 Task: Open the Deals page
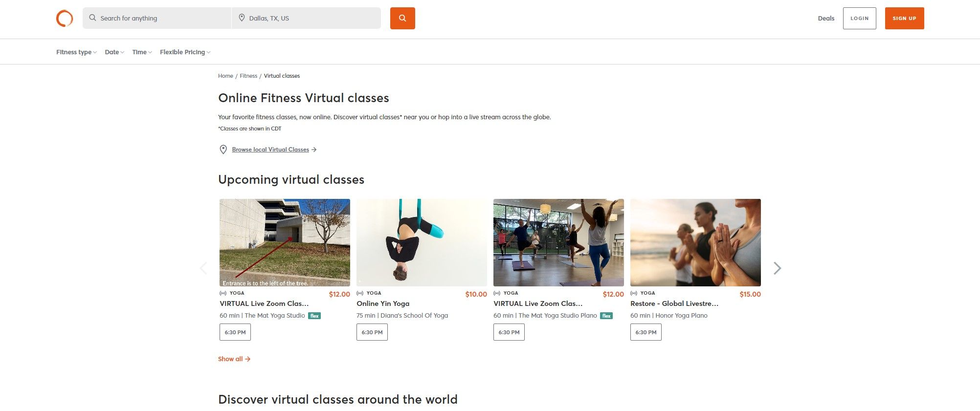click(826, 19)
